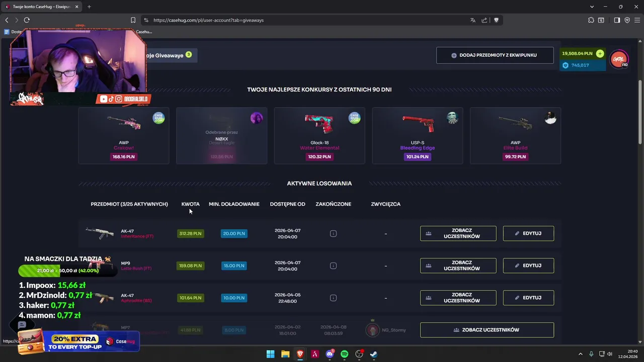Open the browser tab search dropdown arrow
Screen dimensions: 644x362
(x=592, y=7)
